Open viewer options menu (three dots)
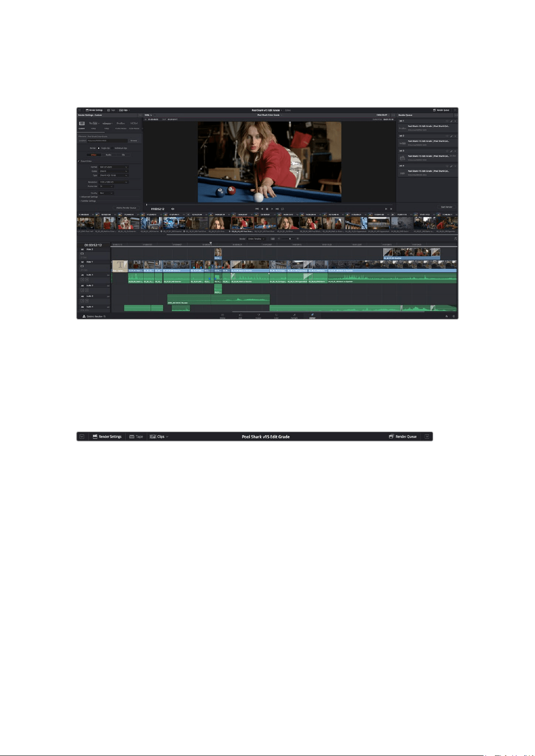This screenshot has width=535, height=756. click(x=393, y=115)
